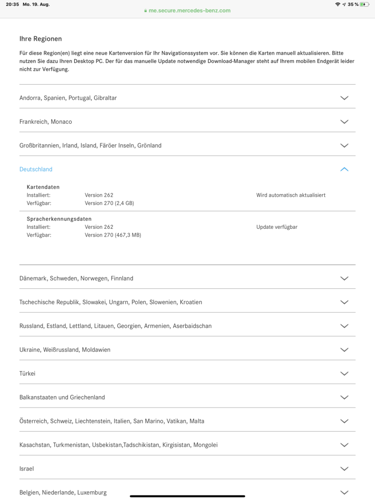Expand the Türkei region chevron
Image resolution: width=375 pixels, height=500 pixels.
pyautogui.click(x=344, y=374)
